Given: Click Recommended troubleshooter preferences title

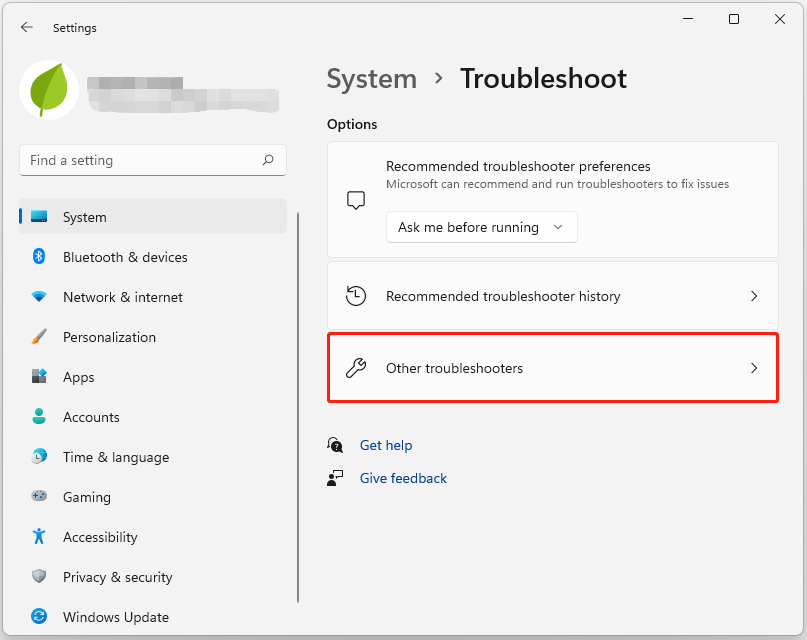Looking at the screenshot, I should pyautogui.click(x=518, y=166).
